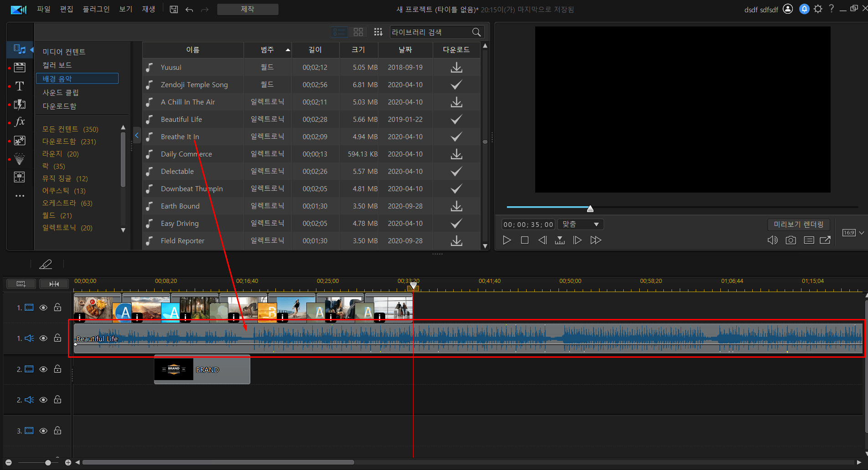Click the Play button in preview
This screenshot has height=470, width=868.
click(x=506, y=240)
